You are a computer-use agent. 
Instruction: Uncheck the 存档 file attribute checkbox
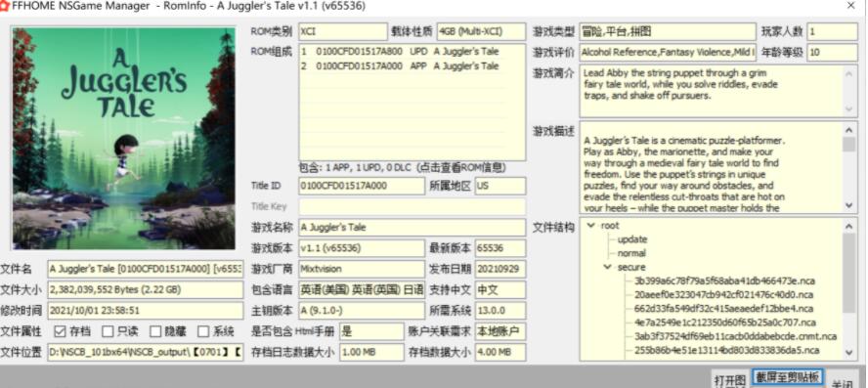click(61, 331)
